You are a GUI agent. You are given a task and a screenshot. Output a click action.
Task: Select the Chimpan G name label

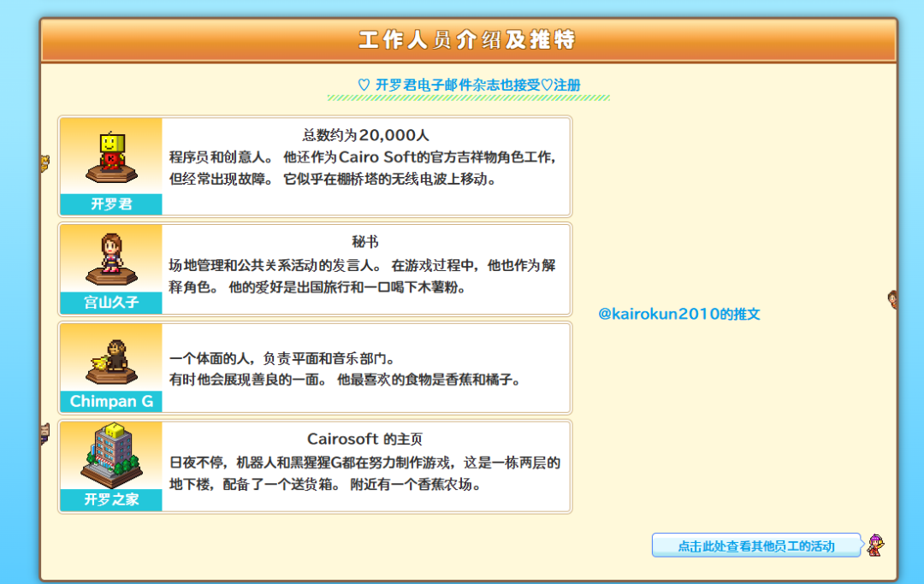click(x=111, y=401)
